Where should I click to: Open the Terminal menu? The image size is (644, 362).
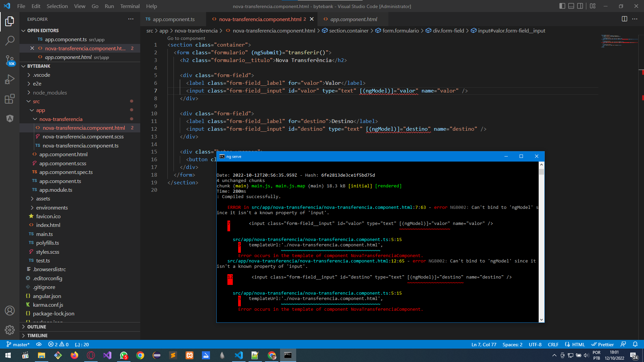pos(130,6)
